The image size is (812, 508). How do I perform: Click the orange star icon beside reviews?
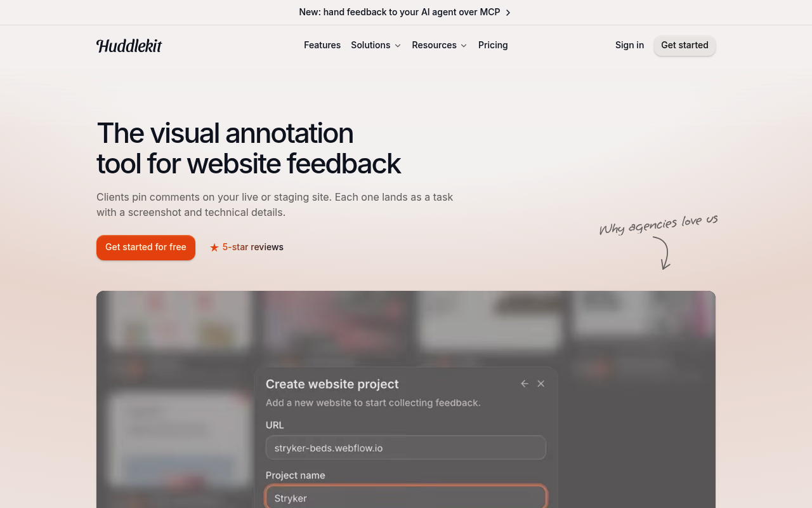(214, 248)
